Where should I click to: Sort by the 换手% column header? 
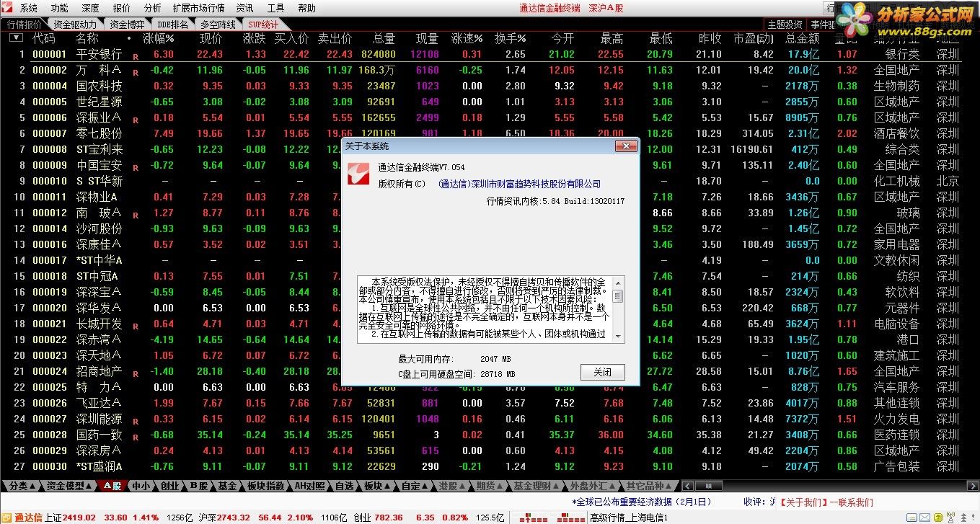510,38
